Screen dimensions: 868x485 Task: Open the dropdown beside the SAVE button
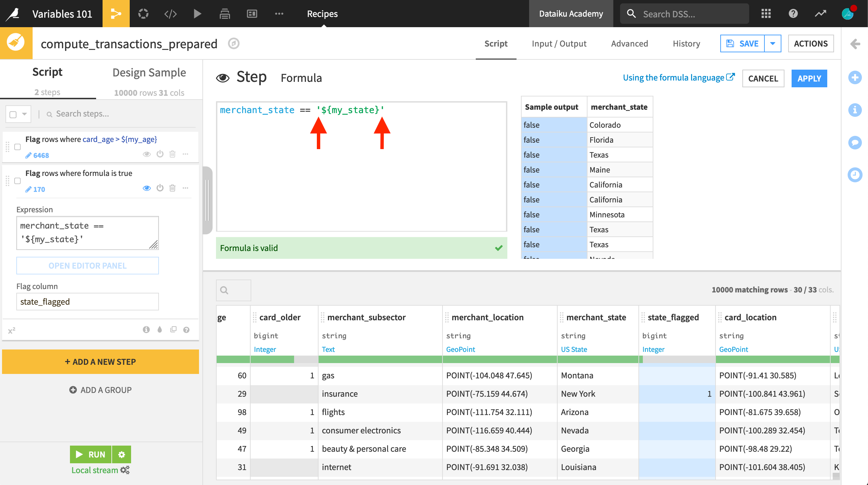click(x=773, y=43)
